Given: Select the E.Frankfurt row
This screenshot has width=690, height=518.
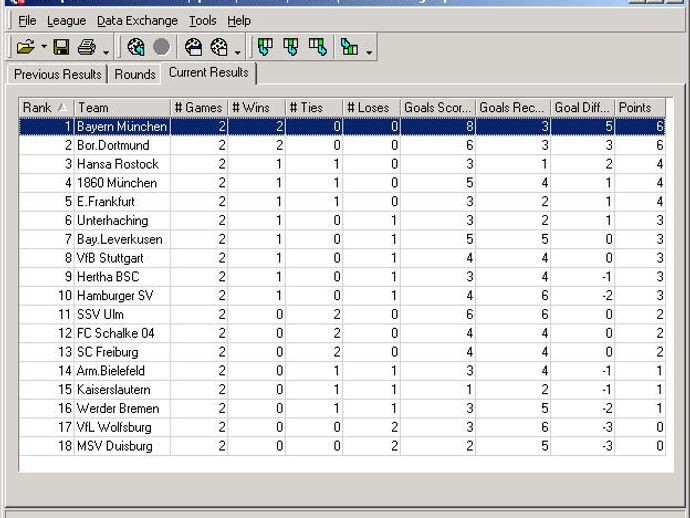Looking at the screenshot, I should 342,202.
